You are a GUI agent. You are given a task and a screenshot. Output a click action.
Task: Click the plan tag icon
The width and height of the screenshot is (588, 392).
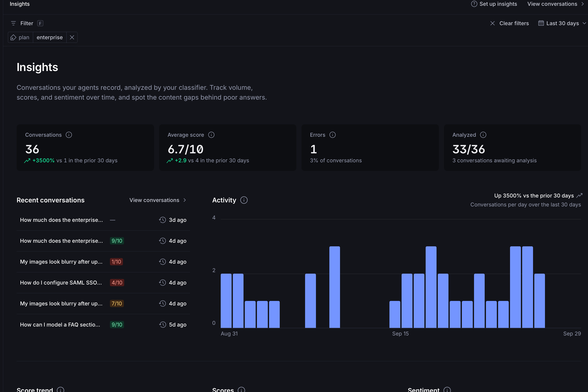[x=13, y=38]
